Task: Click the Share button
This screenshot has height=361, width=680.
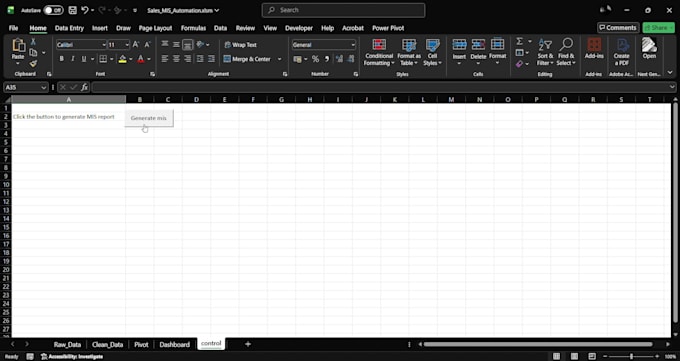Action: coord(658,28)
